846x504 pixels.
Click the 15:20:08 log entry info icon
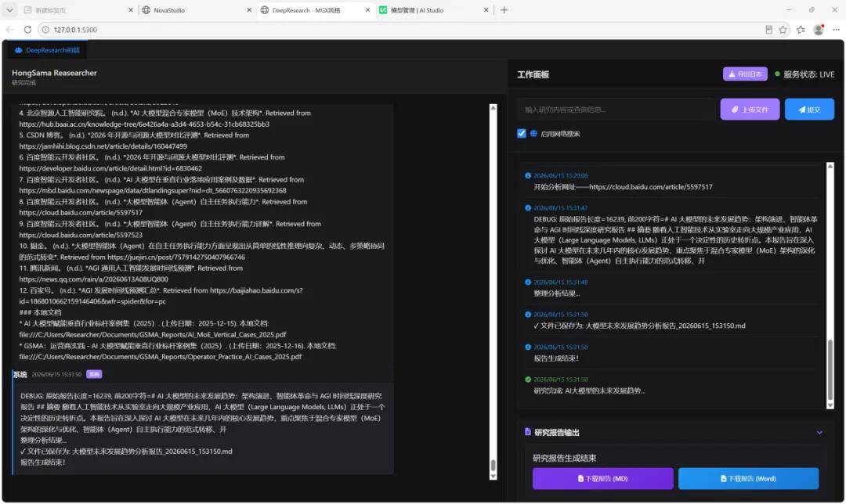tap(528, 175)
